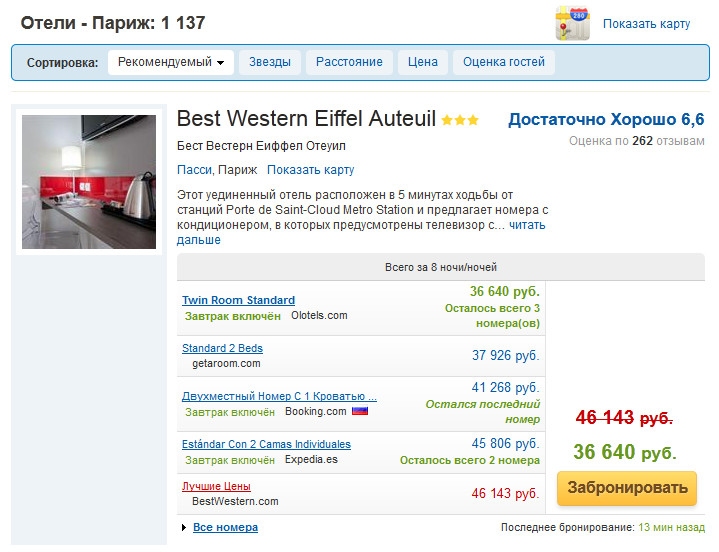Sort by Оценка гостей
The width and height of the screenshot is (719, 552).
504,62
